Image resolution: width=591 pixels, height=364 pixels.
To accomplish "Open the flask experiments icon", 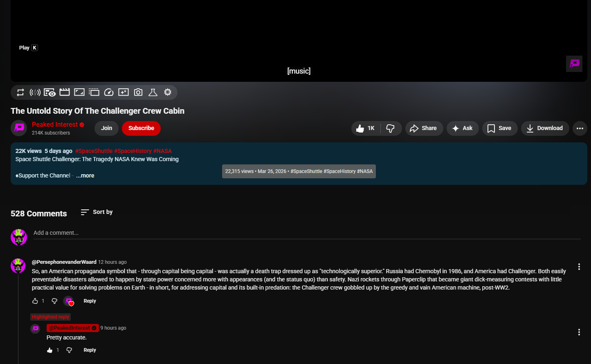I will tap(153, 92).
